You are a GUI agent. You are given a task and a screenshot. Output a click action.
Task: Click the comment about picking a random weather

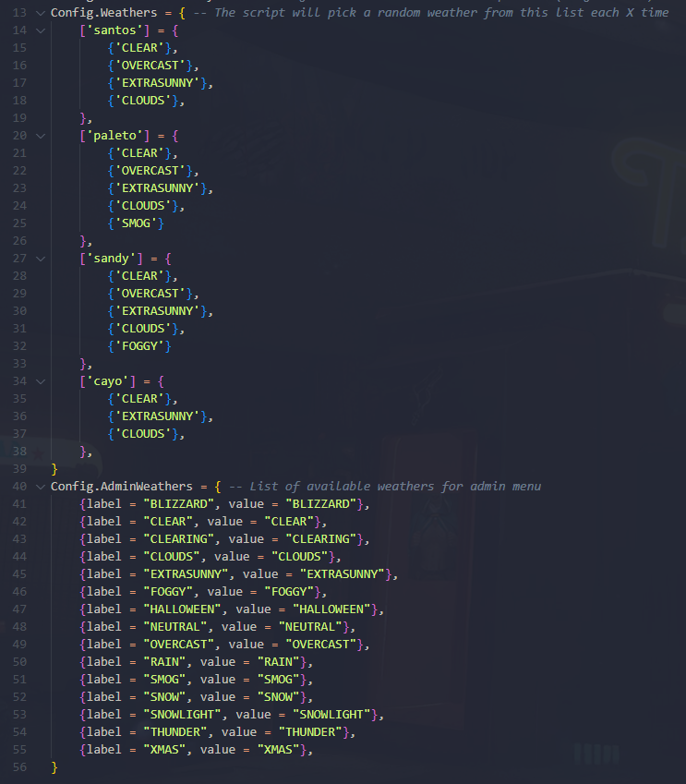[x=431, y=13]
